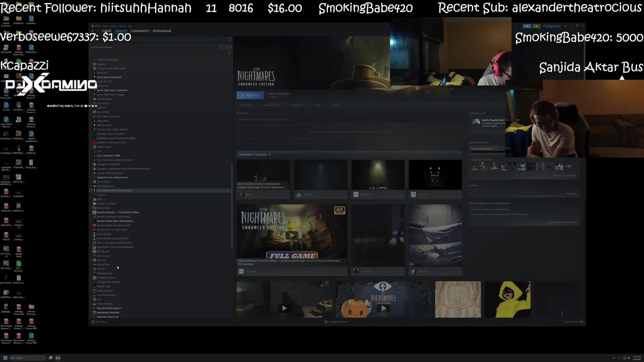Open the View menu in Steam
This screenshot has width=644, height=362.
(x=105, y=26)
